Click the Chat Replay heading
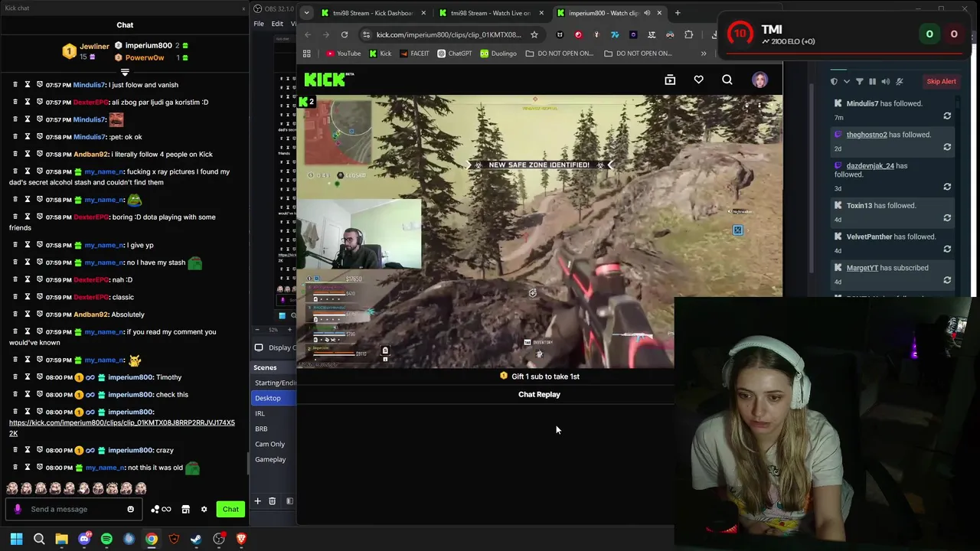Viewport: 980px width, 551px height. point(539,394)
